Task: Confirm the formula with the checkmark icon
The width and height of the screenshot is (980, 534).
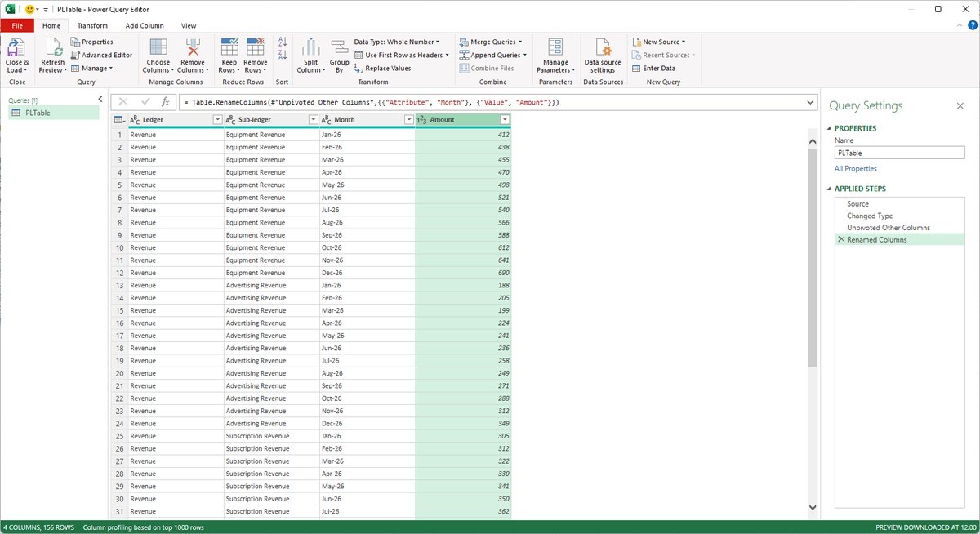Action: pyautogui.click(x=145, y=102)
